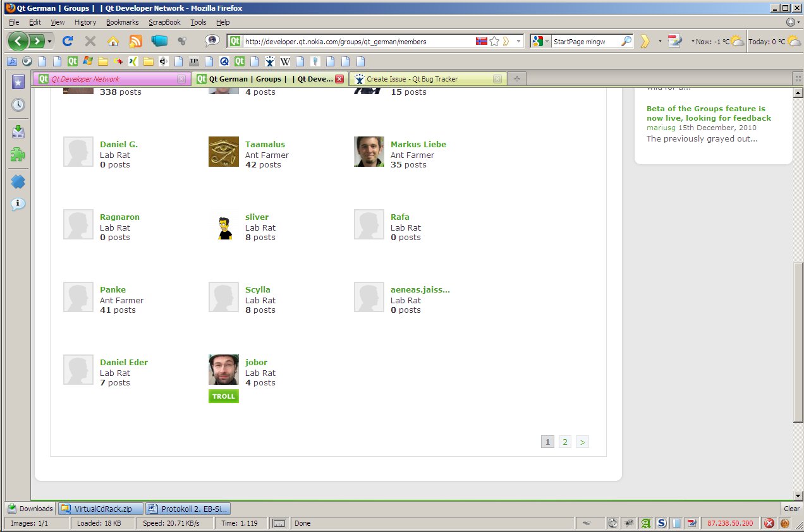Open the History clock sidebar icon

tap(18, 105)
